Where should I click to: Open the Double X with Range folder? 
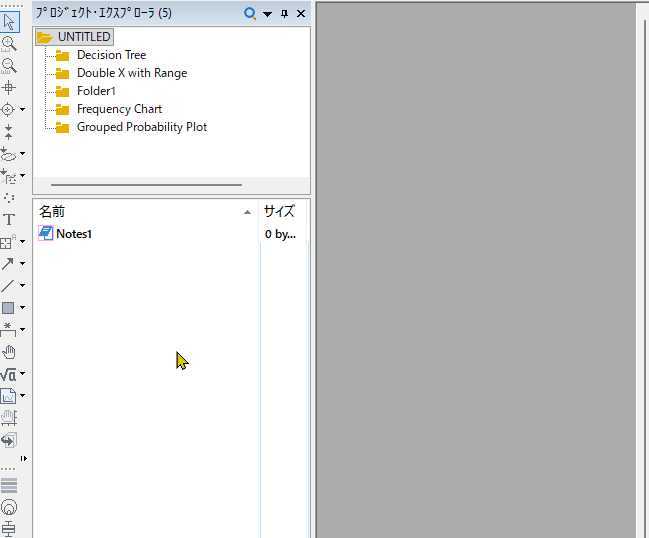(x=132, y=73)
